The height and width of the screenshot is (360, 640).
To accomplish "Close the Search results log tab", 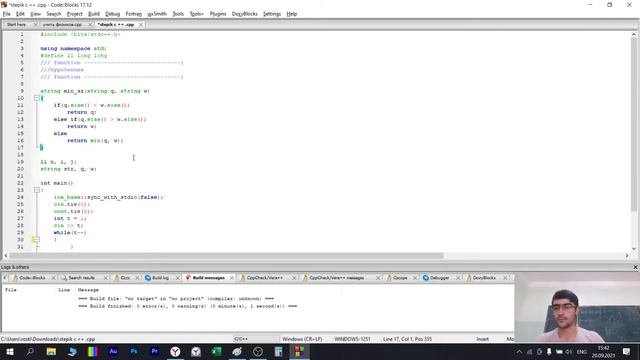I will 106,278.
